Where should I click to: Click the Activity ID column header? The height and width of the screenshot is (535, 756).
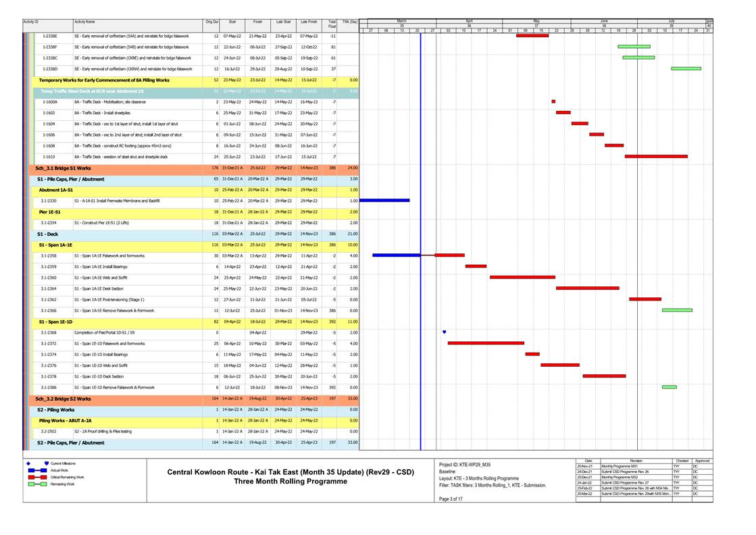tap(31, 22)
